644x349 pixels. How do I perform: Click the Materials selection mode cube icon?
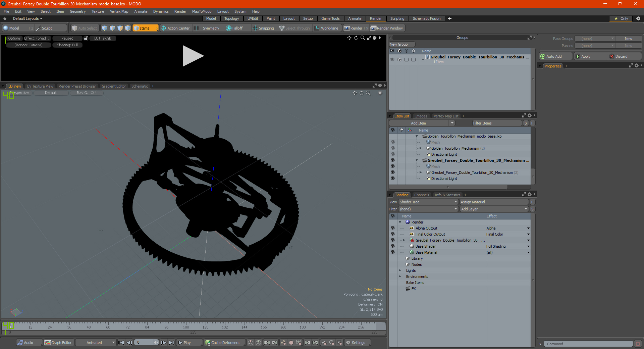128,28
